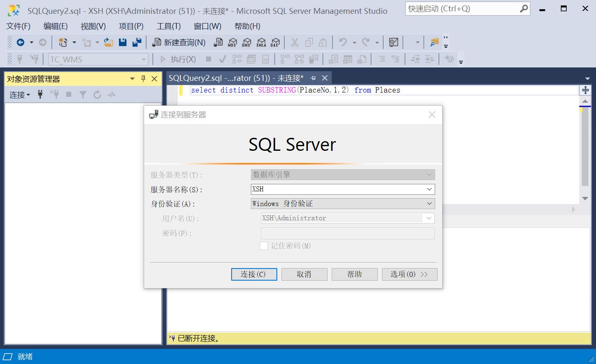Image resolution: width=596 pixels, height=364 pixels.
Task: Click the Object Explorer activity monitor pulse icon
Action: click(x=111, y=95)
